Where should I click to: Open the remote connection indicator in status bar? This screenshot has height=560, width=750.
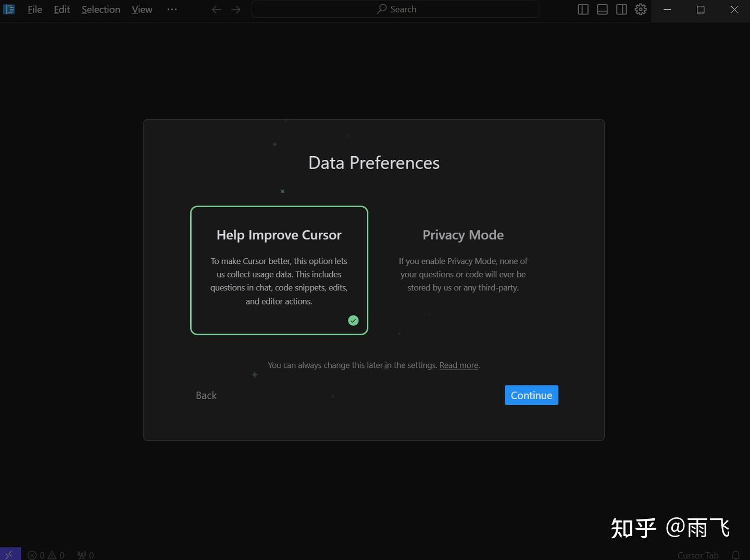pos(8,554)
